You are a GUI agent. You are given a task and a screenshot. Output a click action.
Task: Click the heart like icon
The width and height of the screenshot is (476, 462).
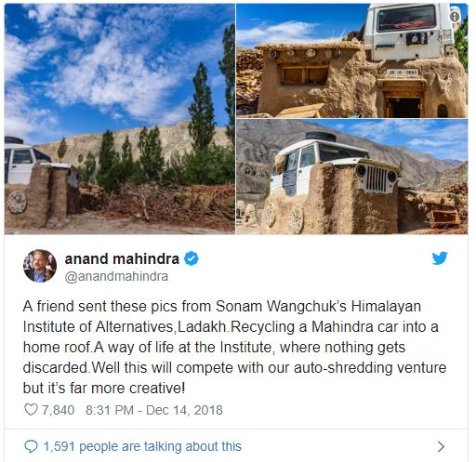tap(31, 410)
